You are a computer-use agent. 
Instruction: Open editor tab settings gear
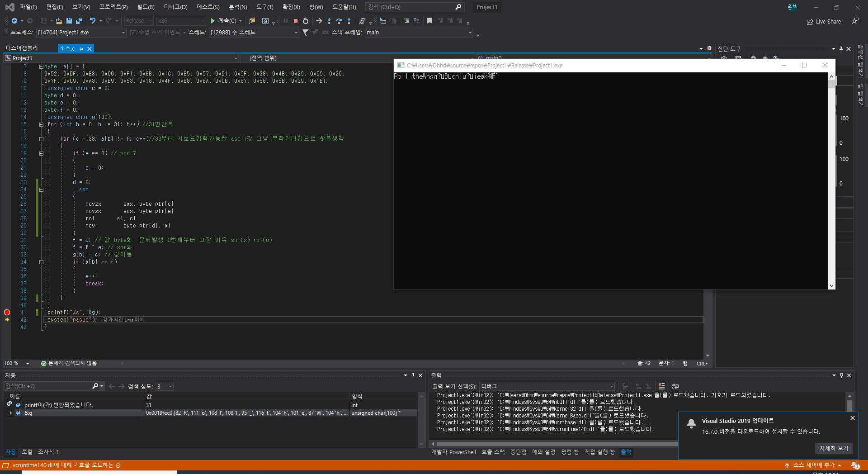709,48
